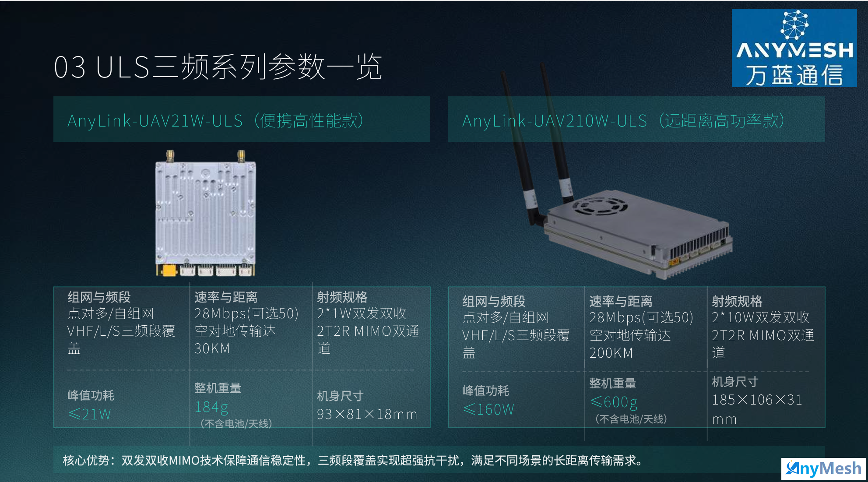Click the "93×81×18mm" dimensions value
Viewport: 868px width, 482px height.
[367, 414]
